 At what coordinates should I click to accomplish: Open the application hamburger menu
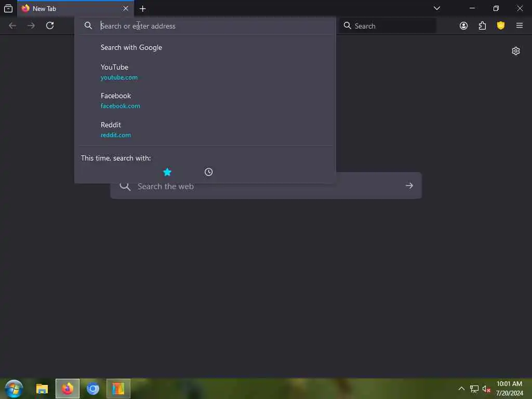click(x=520, y=25)
